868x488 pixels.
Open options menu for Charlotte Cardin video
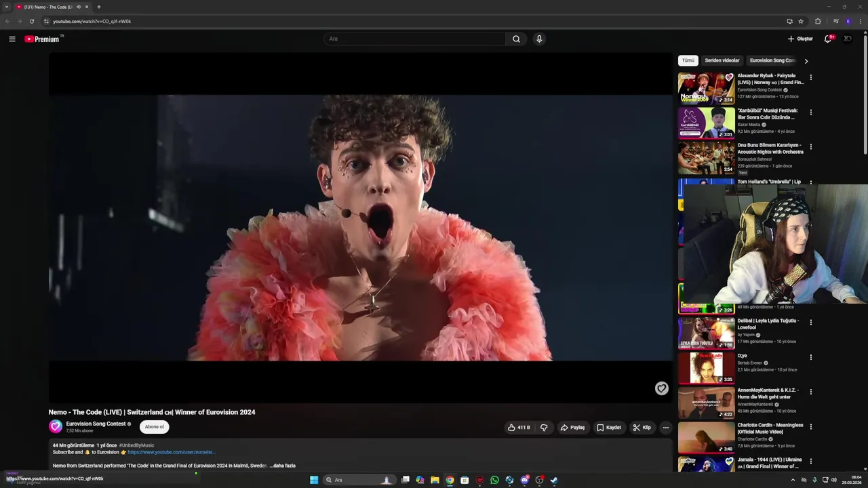coord(810,427)
